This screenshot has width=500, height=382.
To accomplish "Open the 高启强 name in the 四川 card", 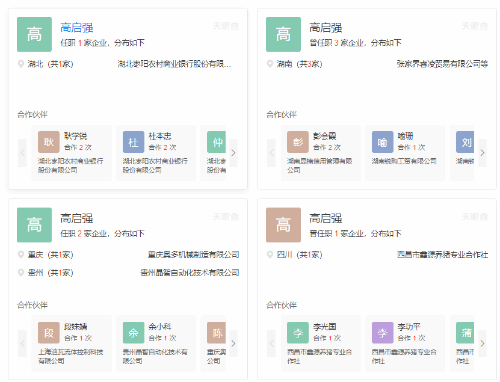I will [326, 218].
